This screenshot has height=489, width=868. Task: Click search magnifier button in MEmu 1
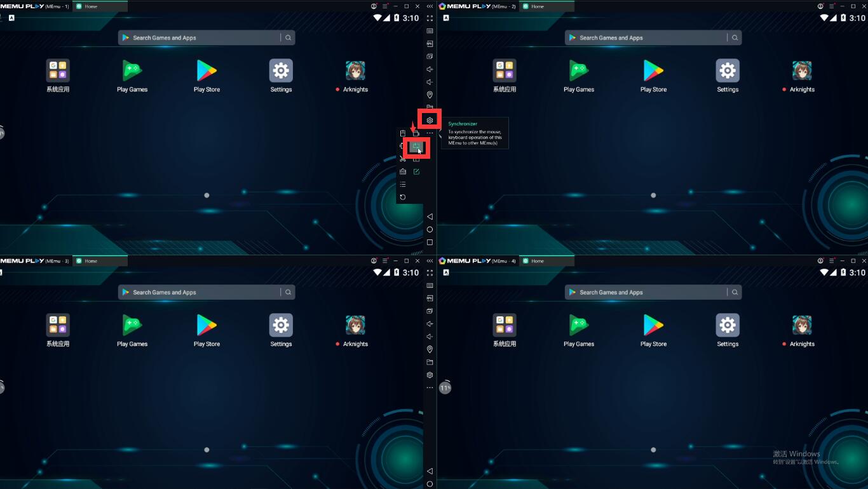[288, 38]
